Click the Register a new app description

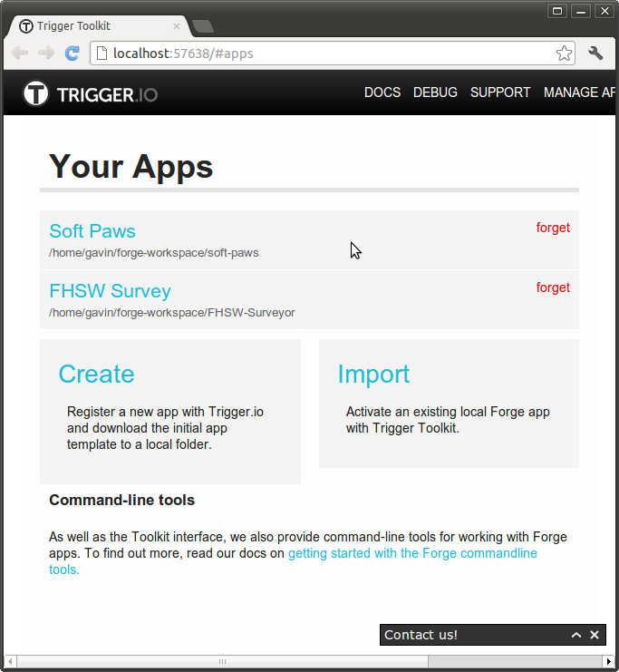(x=165, y=428)
